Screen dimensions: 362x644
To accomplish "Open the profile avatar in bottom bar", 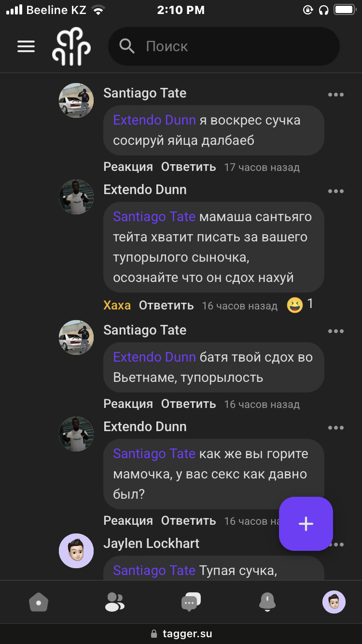I will 334,602.
